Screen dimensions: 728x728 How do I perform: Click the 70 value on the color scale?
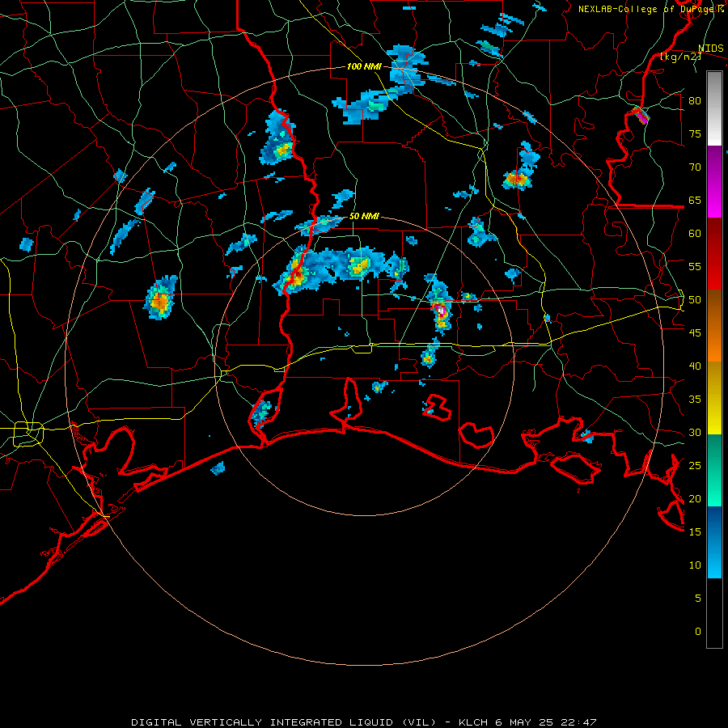pyautogui.click(x=695, y=167)
